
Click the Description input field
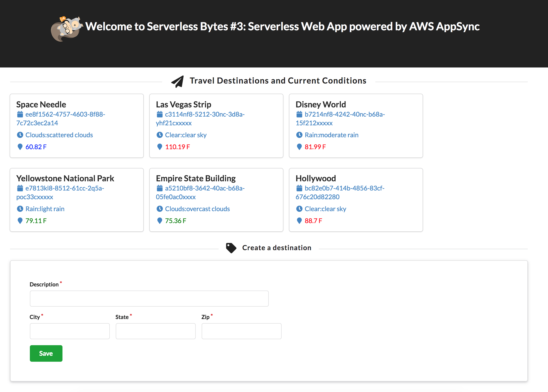tap(149, 299)
